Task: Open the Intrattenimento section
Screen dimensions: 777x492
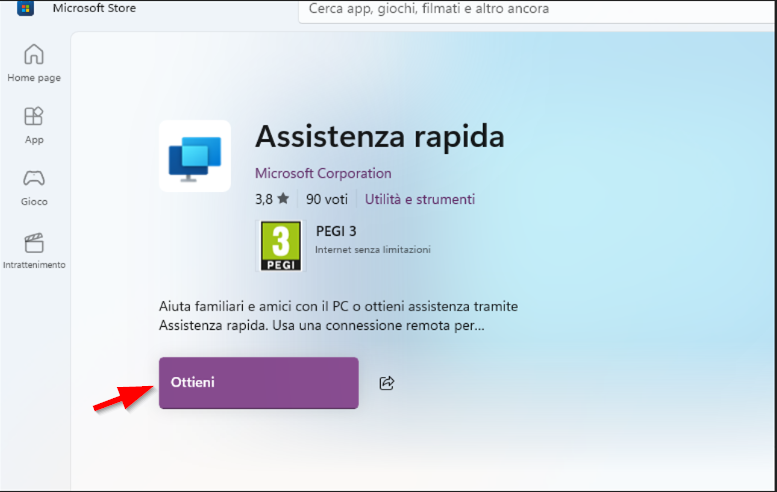Action: point(34,251)
